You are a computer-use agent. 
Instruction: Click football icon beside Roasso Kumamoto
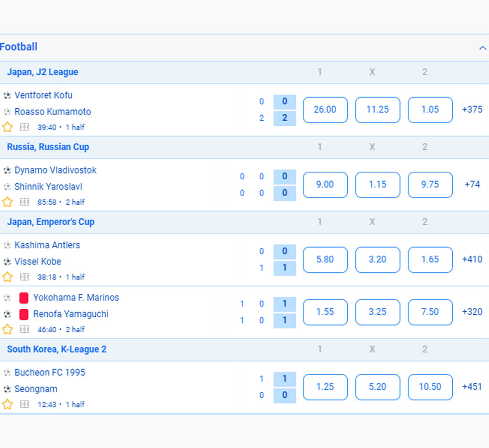pyautogui.click(x=7, y=112)
